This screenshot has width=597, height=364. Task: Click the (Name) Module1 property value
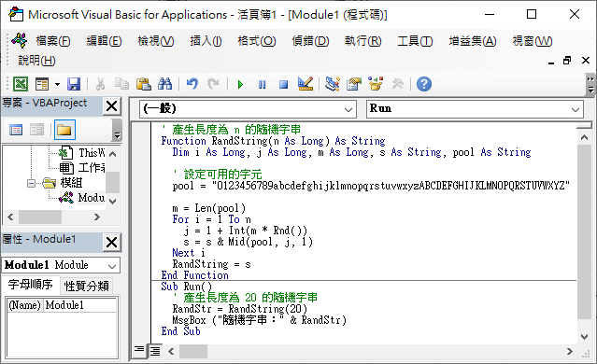pyautogui.click(x=80, y=305)
